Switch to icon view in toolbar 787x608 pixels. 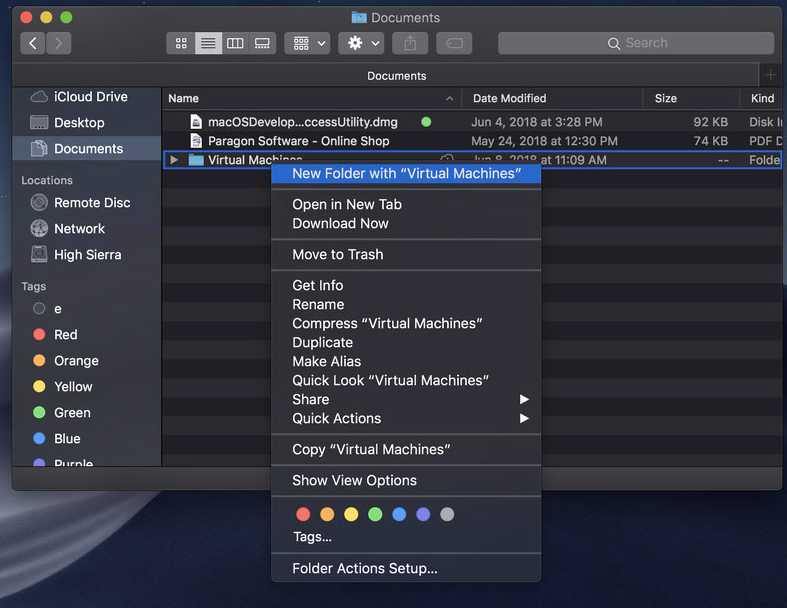click(181, 43)
